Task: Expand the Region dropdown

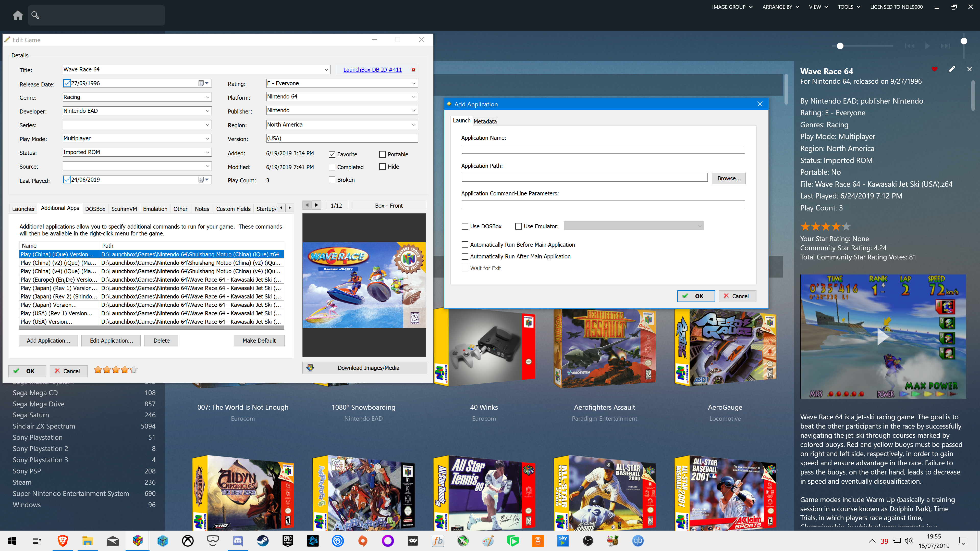Action: [414, 125]
